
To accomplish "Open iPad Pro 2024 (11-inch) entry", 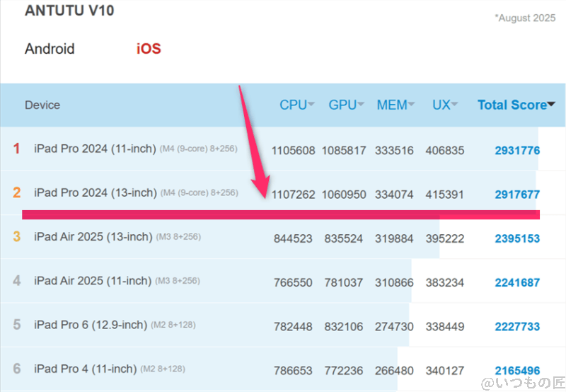I will pyautogui.click(x=95, y=149).
